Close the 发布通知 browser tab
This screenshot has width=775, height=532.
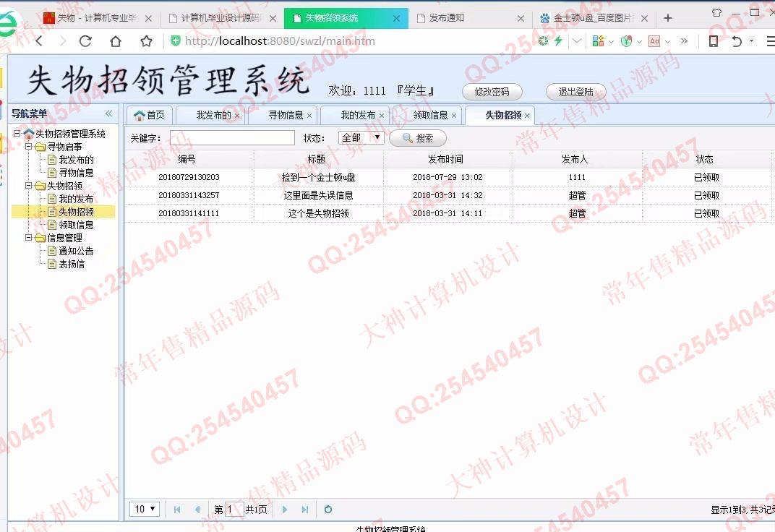(x=521, y=18)
